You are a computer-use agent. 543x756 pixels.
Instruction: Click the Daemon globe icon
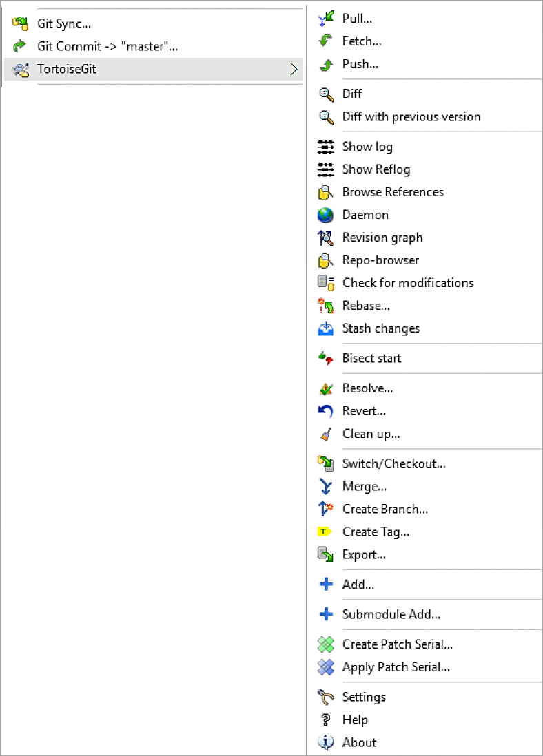326,215
